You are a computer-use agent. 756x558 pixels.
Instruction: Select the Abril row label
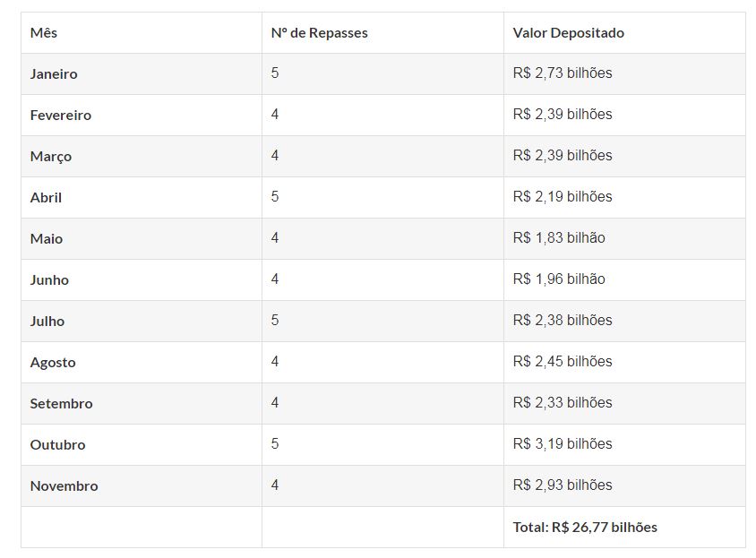click(46, 198)
